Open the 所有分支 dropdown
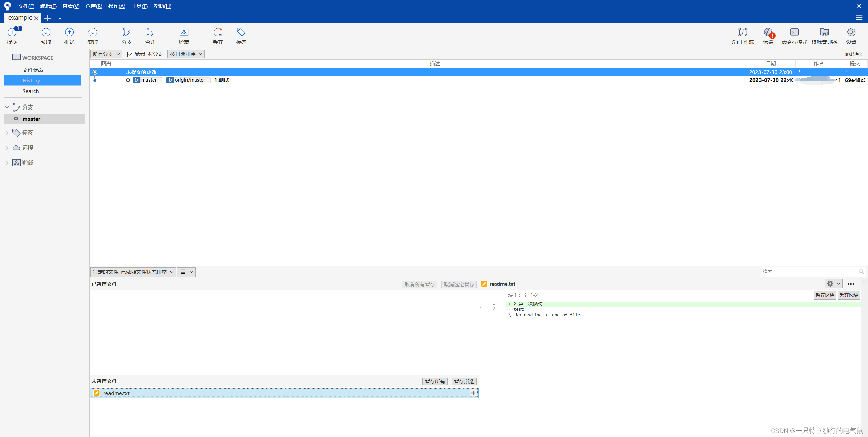Image resolution: width=868 pixels, height=437 pixels. [x=106, y=54]
